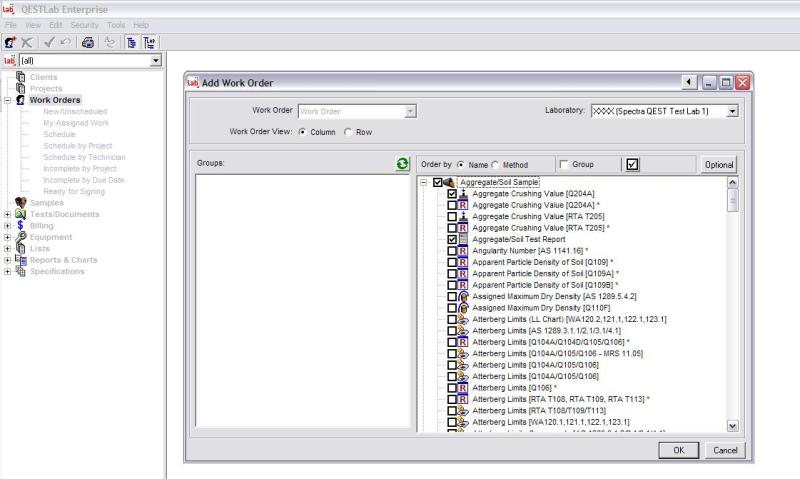Select the Row work order view option

tap(348, 132)
